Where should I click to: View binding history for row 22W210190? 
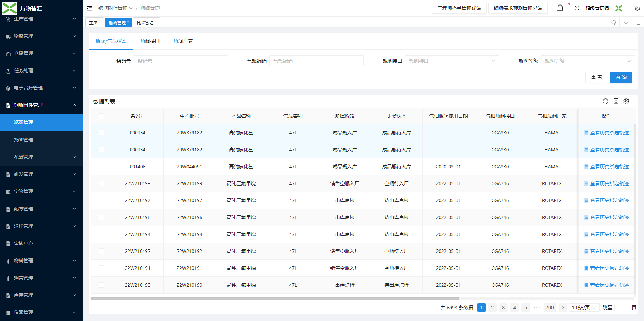click(x=609, y=285)
